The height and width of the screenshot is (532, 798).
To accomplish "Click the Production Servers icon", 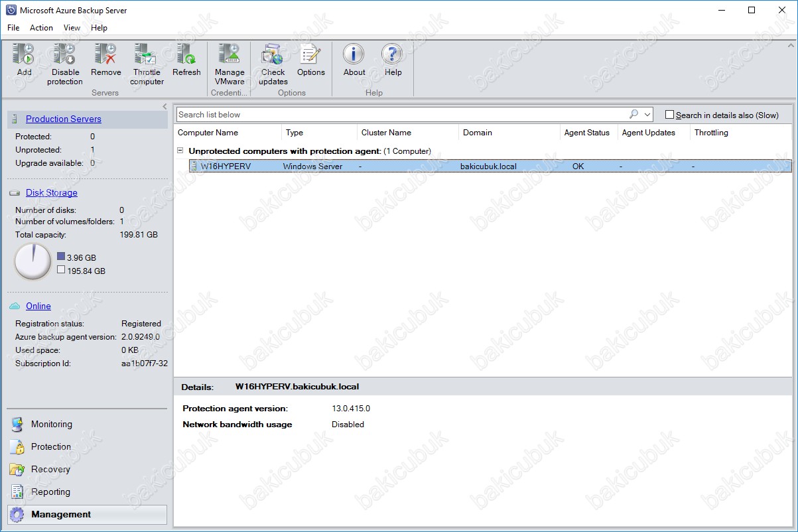I will [x=15, y=119].
